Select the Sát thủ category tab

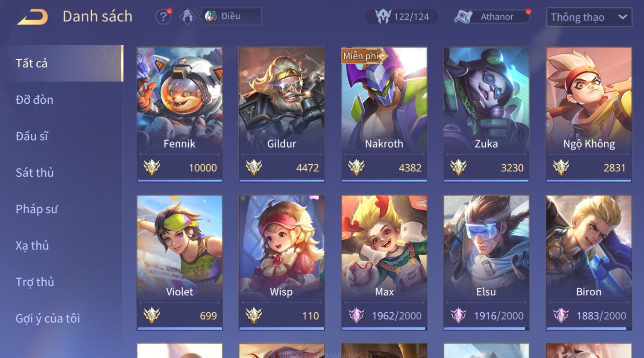[x=35, y=172]
